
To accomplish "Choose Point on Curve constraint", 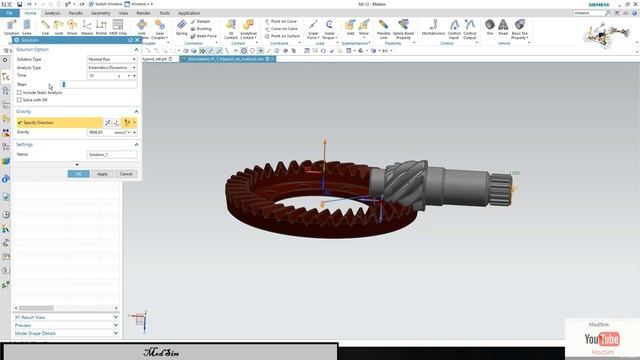I will pos(281,21).
